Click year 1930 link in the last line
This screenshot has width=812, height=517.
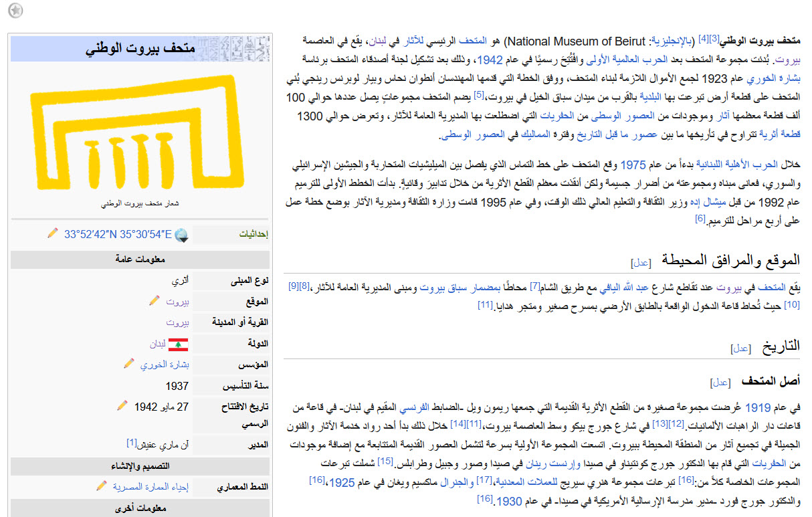tap(508, 501)
